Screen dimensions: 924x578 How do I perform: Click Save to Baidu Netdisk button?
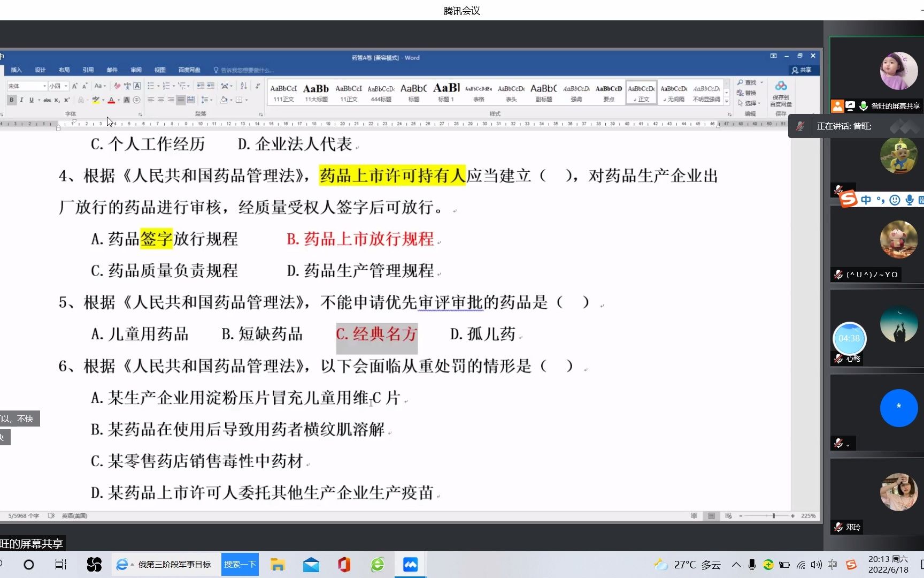[781, 94]
